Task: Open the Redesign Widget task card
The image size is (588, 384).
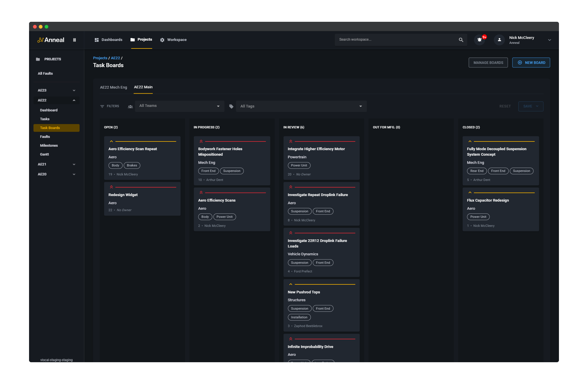Action: (142, 199)
